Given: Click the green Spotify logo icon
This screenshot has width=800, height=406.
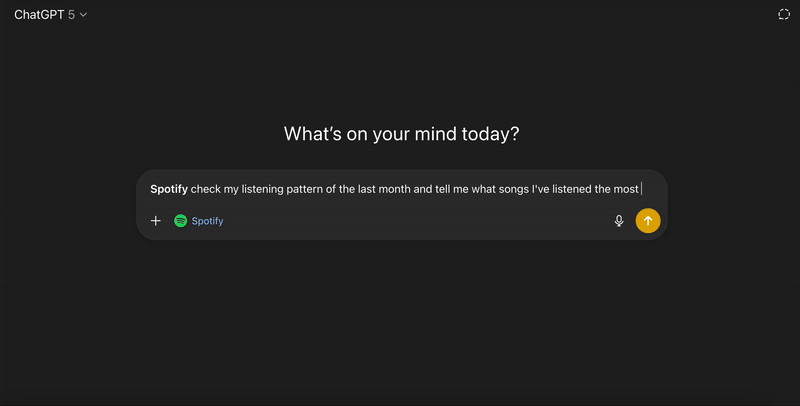Looking at the screenshot, I should [181, 221].
